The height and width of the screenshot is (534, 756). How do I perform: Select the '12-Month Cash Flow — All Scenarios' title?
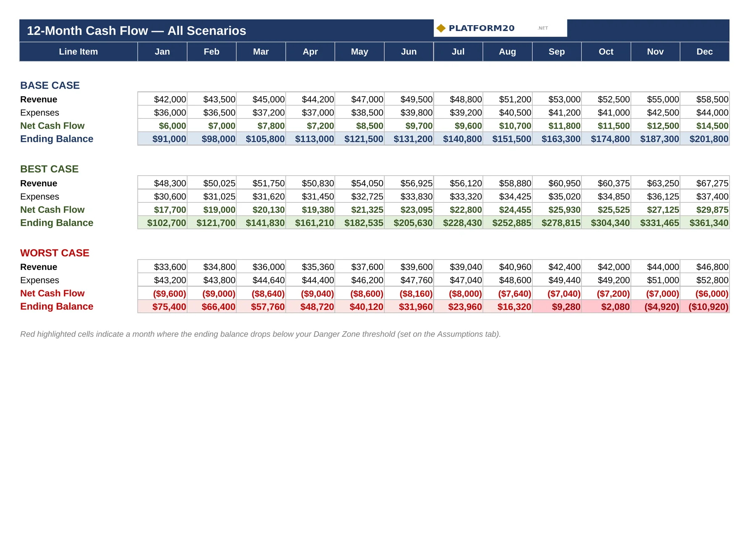pyautogui.click(x=136, y=31)
